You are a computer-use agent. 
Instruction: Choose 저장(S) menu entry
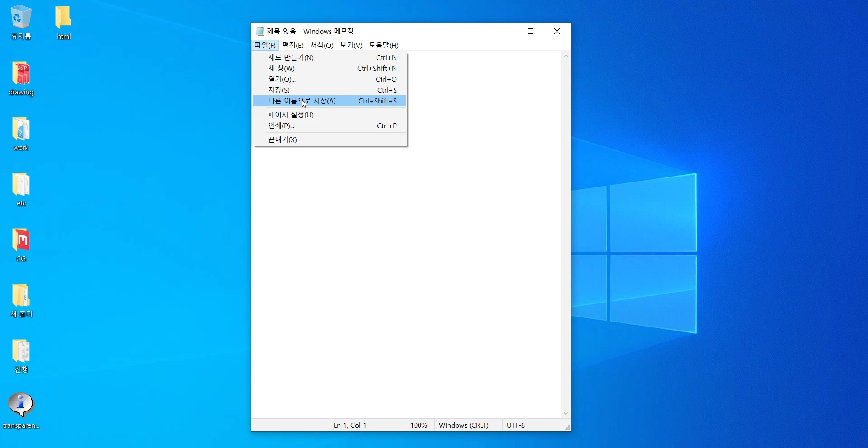click(x=330, y=90)
